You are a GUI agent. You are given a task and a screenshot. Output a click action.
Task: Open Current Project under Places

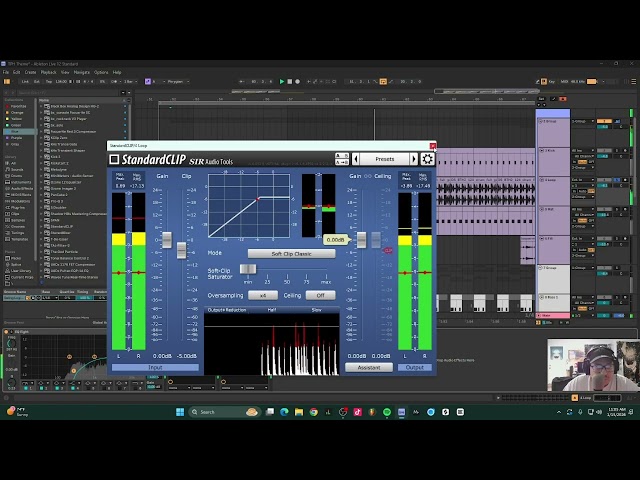tap(22, 277)
